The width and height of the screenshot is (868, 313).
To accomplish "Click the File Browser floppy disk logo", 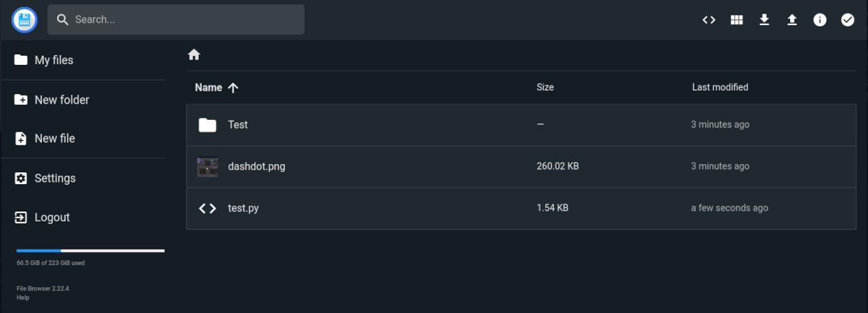I will pos(24,20).
